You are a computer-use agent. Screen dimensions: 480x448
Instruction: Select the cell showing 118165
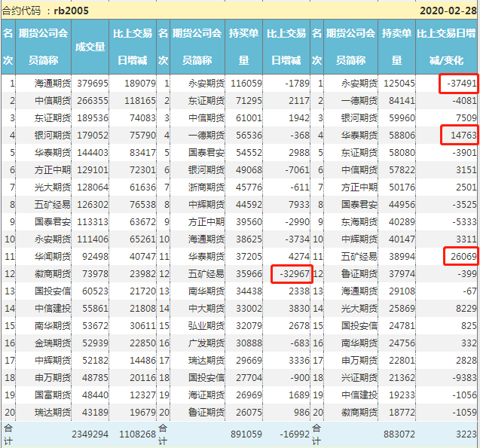pos(140,101)
